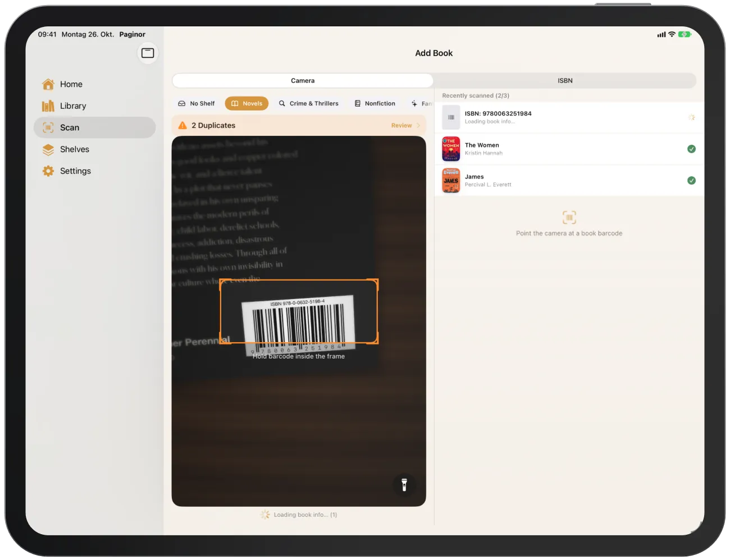Click the barcode scanner icon above the hint
Screen dimensions: 730x560
569,217
